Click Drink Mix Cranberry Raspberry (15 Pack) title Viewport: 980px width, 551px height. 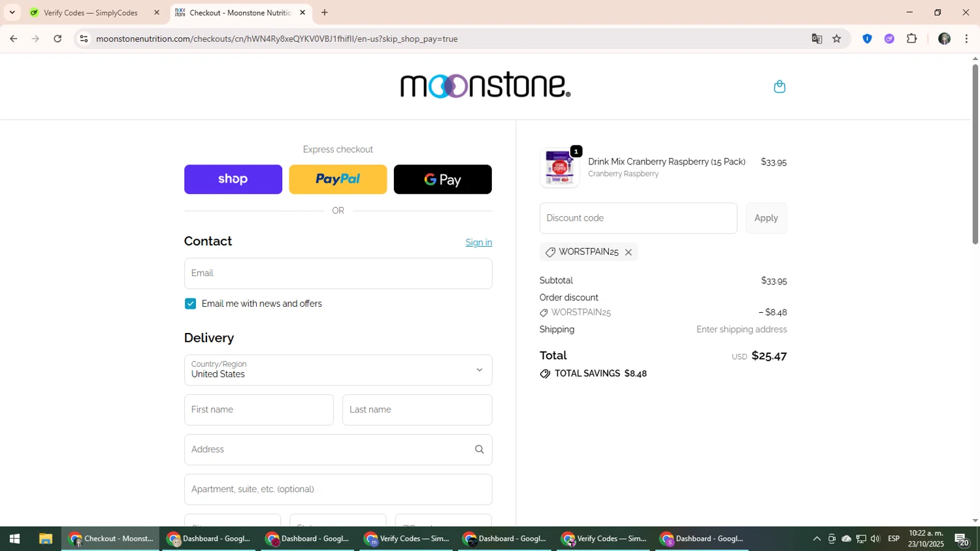[x=666, y=162]
